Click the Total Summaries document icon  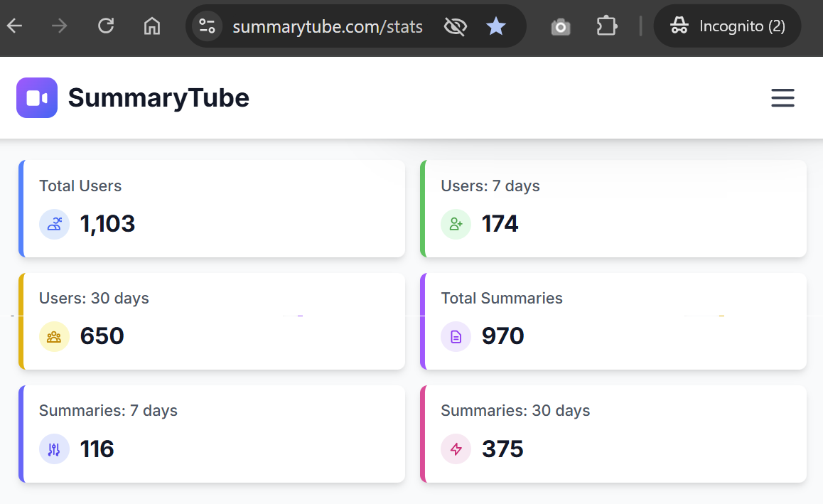(x=456, y=337)
